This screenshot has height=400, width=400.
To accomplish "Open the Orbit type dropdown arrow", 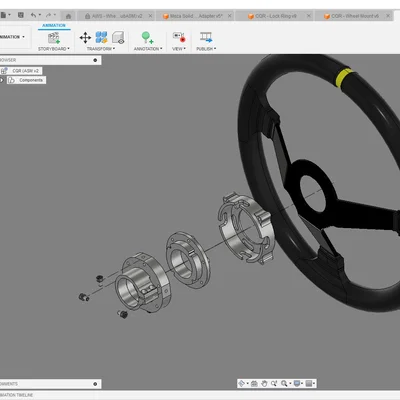I will pos(247,384).
